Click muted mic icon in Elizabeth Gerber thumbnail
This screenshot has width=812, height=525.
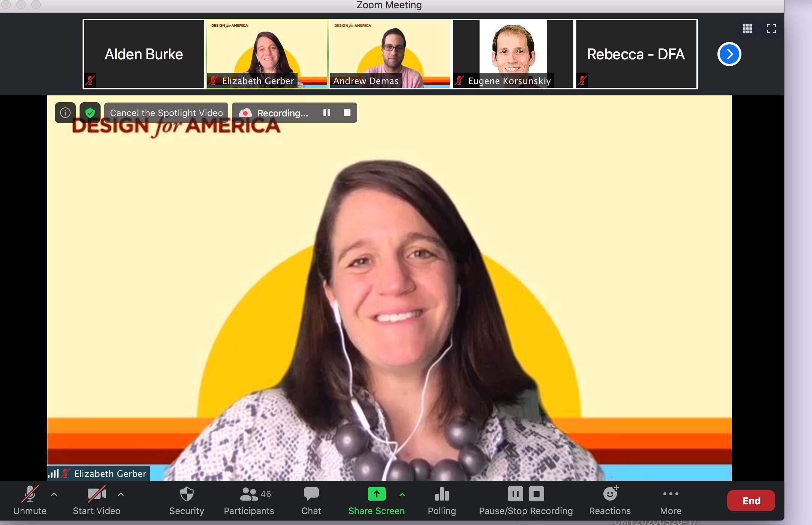coord(214,80)
